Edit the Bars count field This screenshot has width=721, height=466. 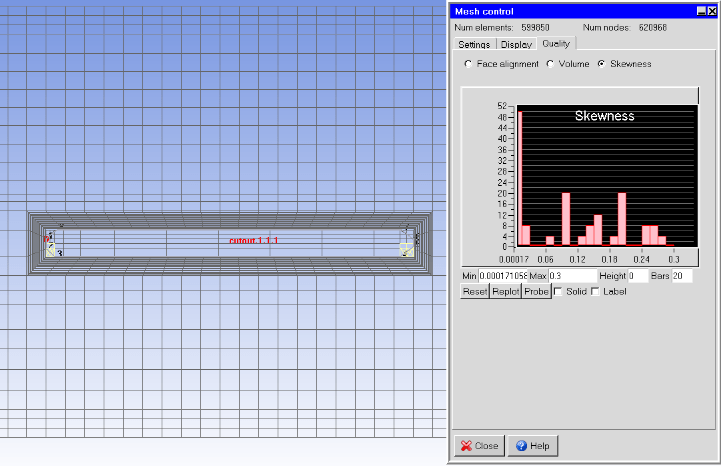point(682,276)
